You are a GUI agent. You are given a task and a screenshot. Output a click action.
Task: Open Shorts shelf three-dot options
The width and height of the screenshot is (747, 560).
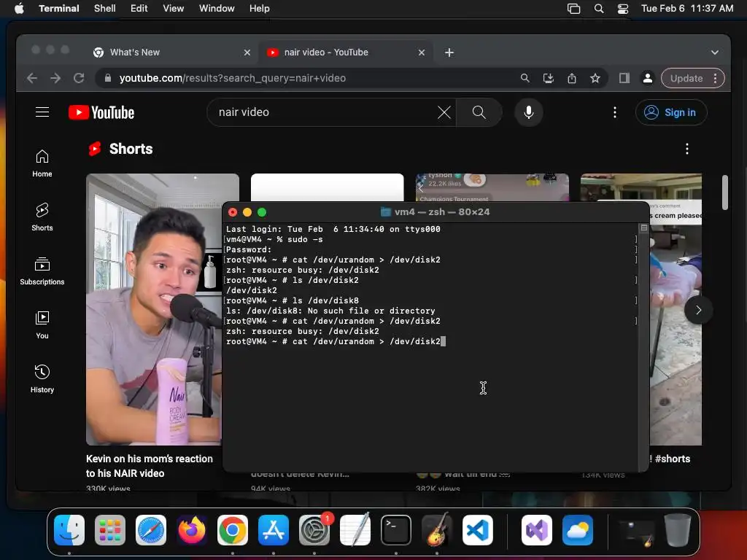click(687, 149)
